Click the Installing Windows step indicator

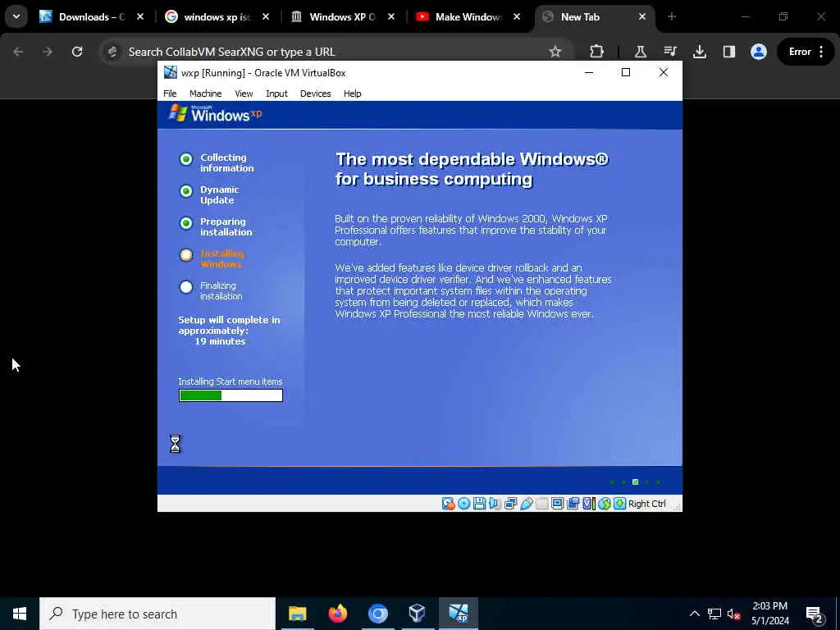click(186, 255)
